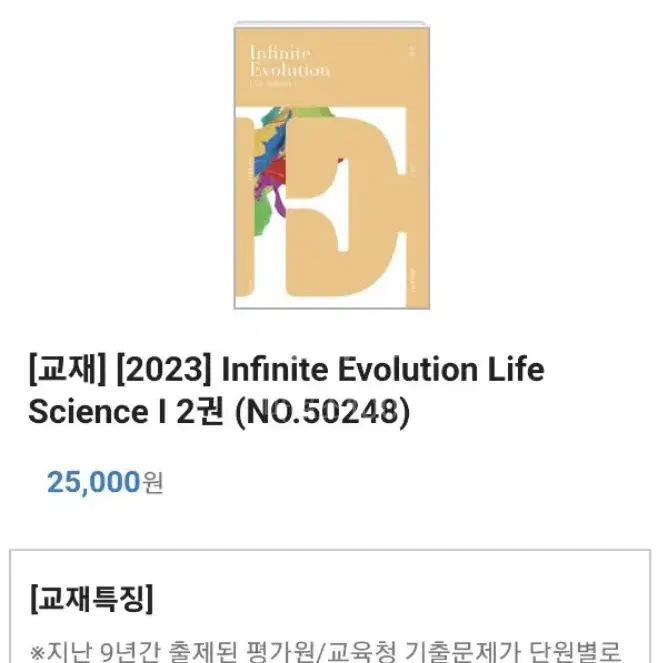This screenshot has height=663, width=663.
Task: Click the 'Life' word in the title's first line
Action: [x=516, y=369]
